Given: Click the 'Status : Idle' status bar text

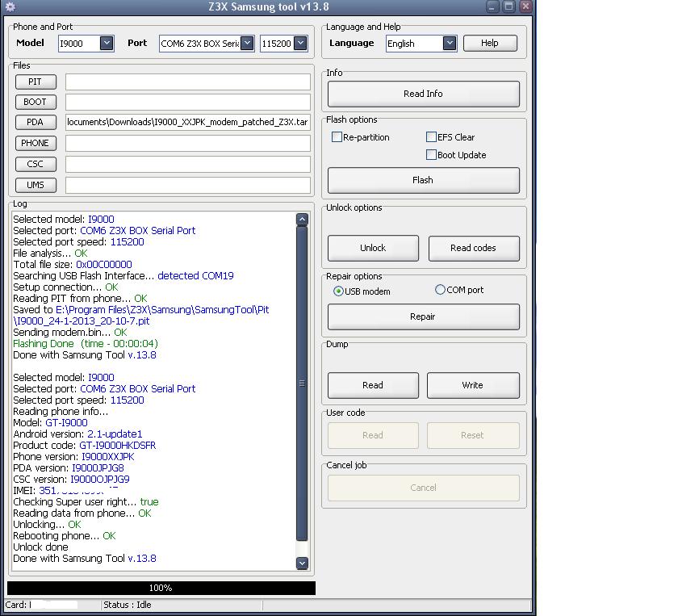Looking at the screenshot, I should tap(128, 605).
